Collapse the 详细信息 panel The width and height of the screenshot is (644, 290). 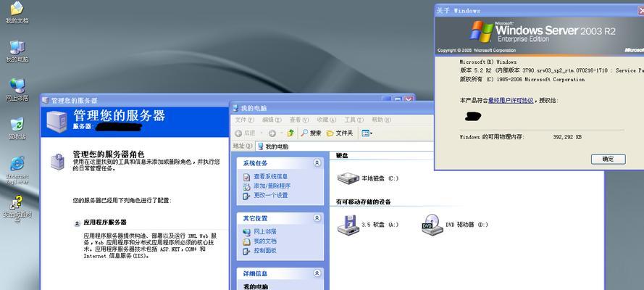(317, 273)
